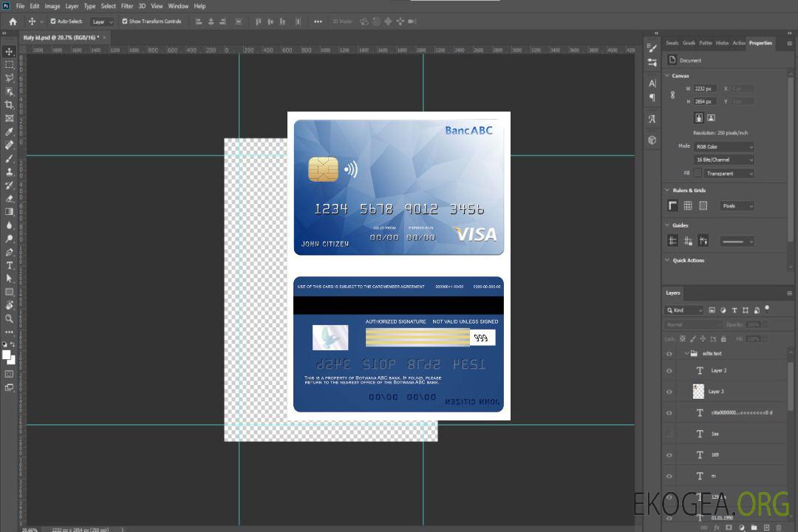Toggle the grid view icon

(x=688, y=205)
